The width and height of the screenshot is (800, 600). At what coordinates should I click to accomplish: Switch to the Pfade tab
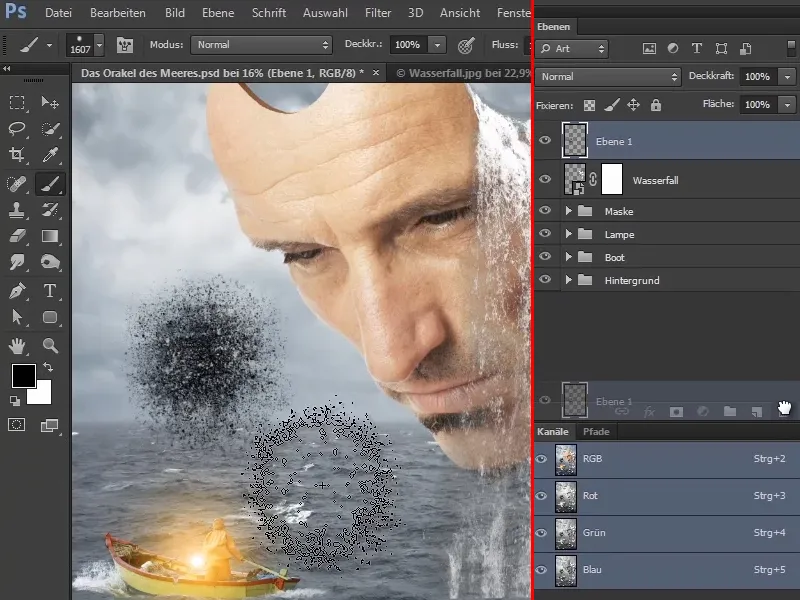pyautogui.click(x=596, y=432)
